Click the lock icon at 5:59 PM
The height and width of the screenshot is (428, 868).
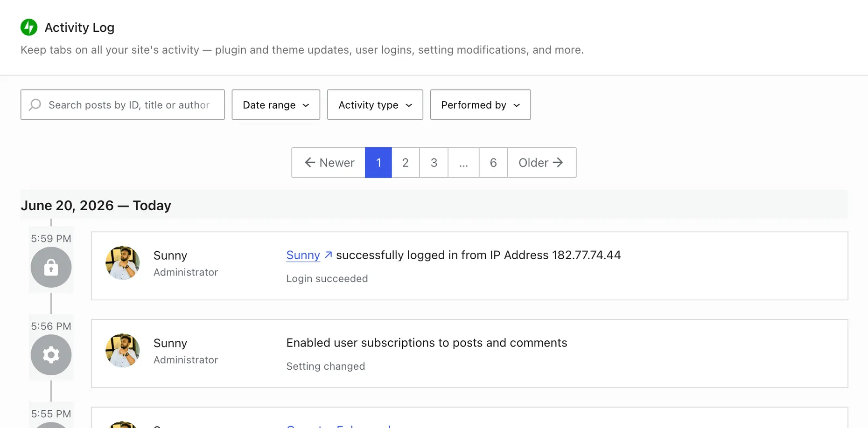pos(51,267)
